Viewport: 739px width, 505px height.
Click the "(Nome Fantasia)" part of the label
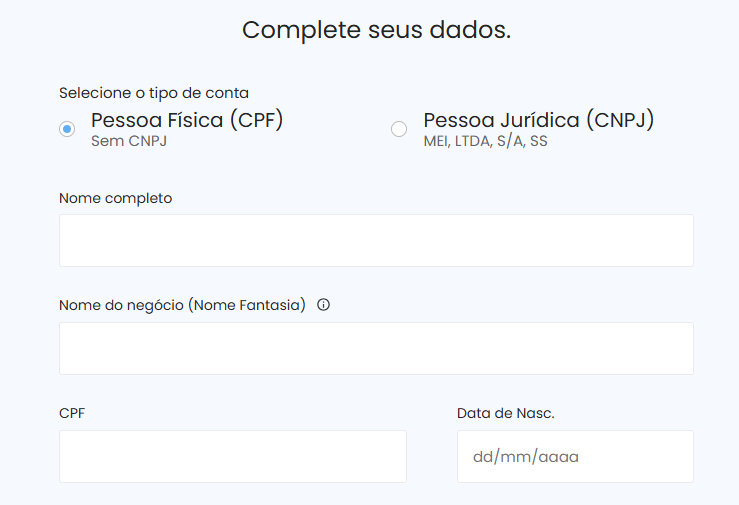pyautogui.click(x=247, y=305)
